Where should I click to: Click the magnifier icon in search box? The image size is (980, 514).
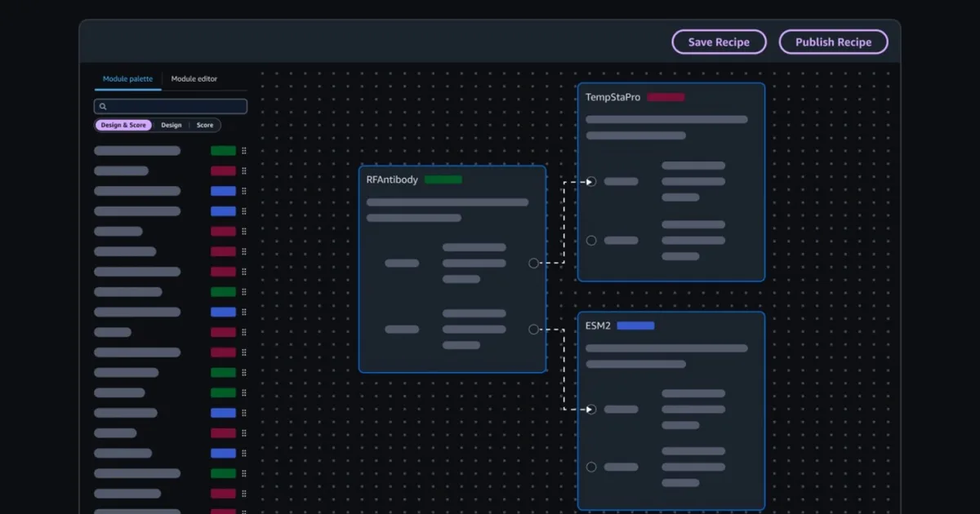coord(102,107)
